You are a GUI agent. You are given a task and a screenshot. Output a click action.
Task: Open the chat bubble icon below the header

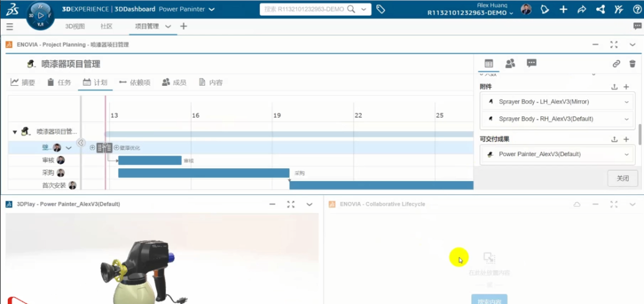pyautogui.click(x=637, y=26)
